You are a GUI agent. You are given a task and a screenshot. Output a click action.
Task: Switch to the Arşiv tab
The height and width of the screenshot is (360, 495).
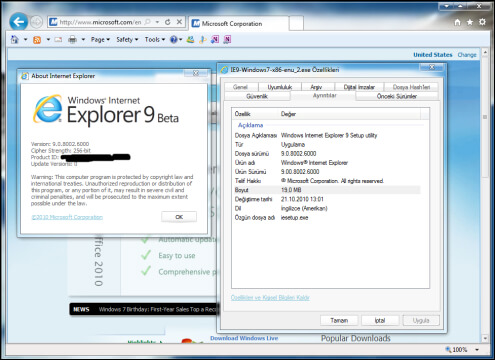tap(316, 87)
